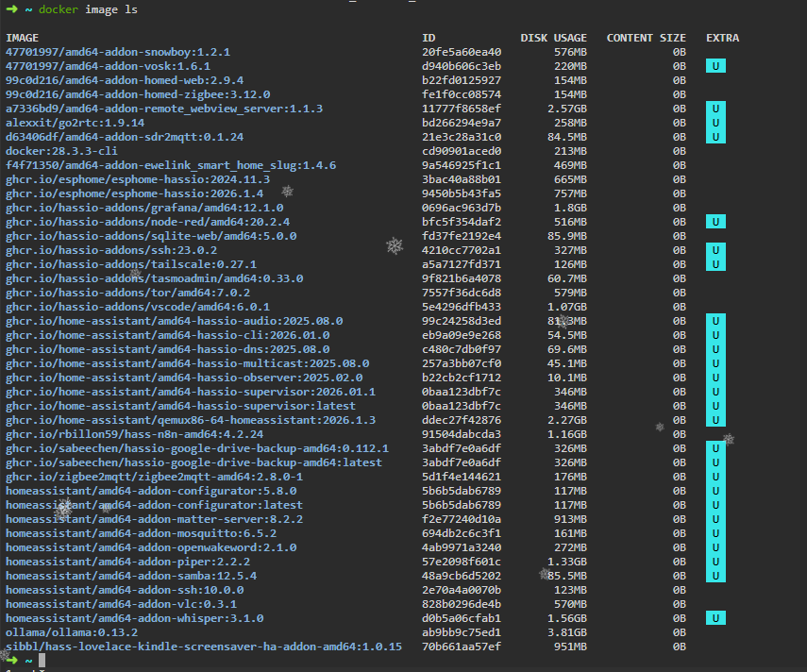Click the U badge in the vosk row

click(715, 66)
